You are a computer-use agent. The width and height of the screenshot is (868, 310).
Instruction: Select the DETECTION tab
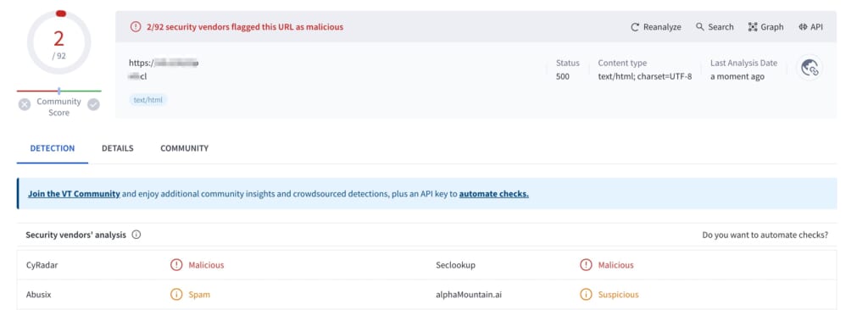click(52, 148)
